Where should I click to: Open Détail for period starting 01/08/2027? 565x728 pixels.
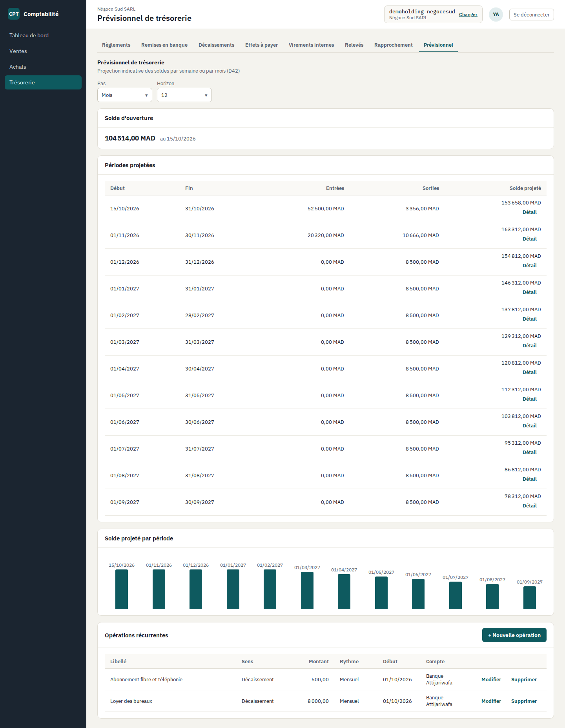(530, 479)
